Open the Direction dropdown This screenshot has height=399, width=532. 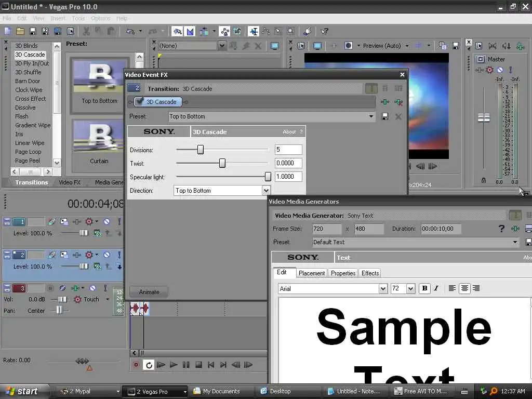click(x=266, y=191)
